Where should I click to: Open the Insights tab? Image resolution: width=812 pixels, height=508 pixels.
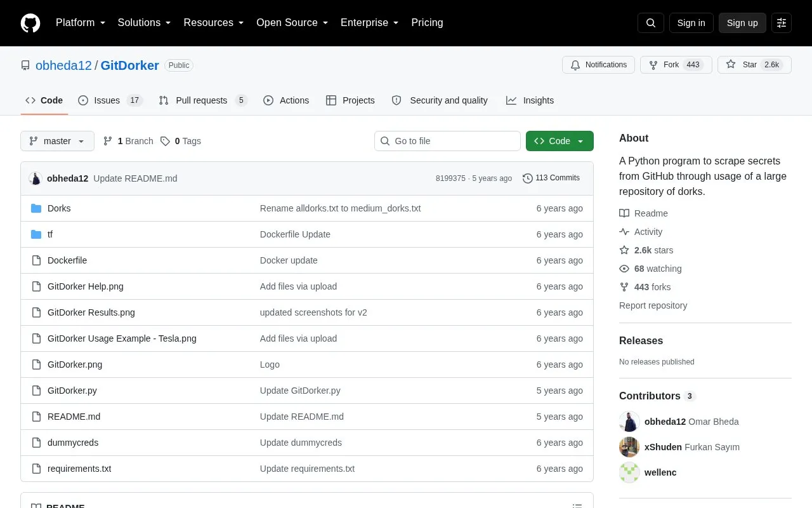pyautogui.click(x=530, y=100)
